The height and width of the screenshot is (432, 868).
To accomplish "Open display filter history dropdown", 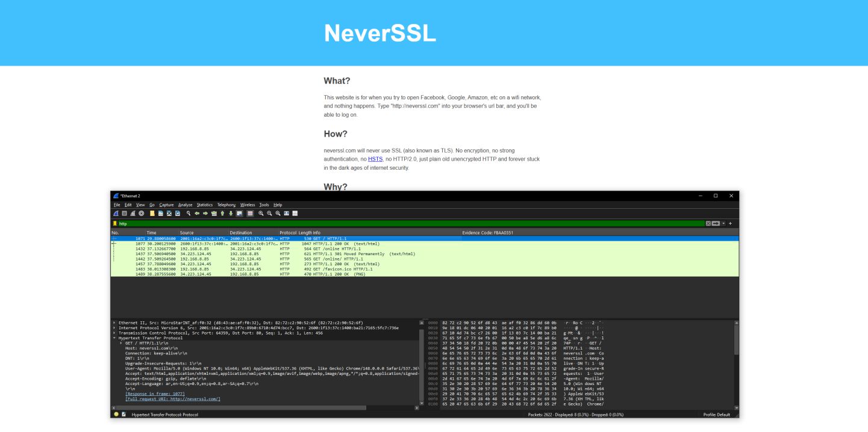I will [x=723, y=223].
